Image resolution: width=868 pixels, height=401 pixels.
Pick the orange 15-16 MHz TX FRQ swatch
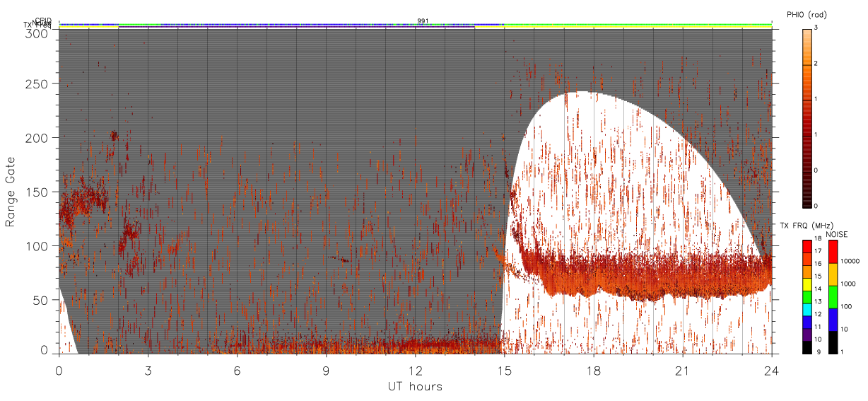[807, 272]
